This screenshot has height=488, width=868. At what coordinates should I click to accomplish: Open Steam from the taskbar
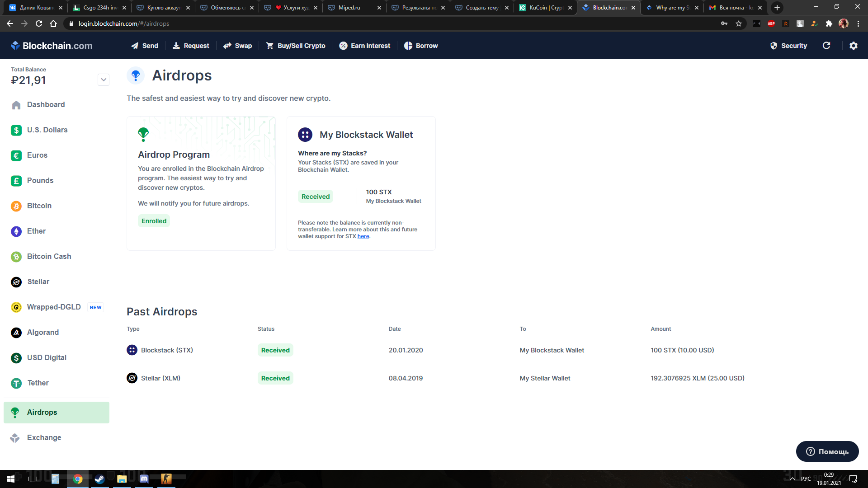(x=100, y=479)
